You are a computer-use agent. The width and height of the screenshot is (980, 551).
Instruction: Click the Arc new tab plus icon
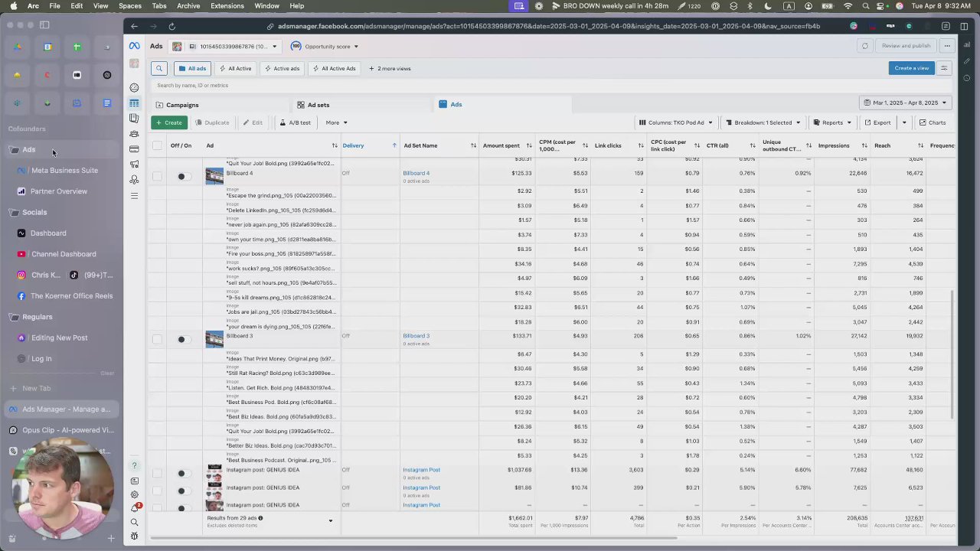tap(111, 539)
